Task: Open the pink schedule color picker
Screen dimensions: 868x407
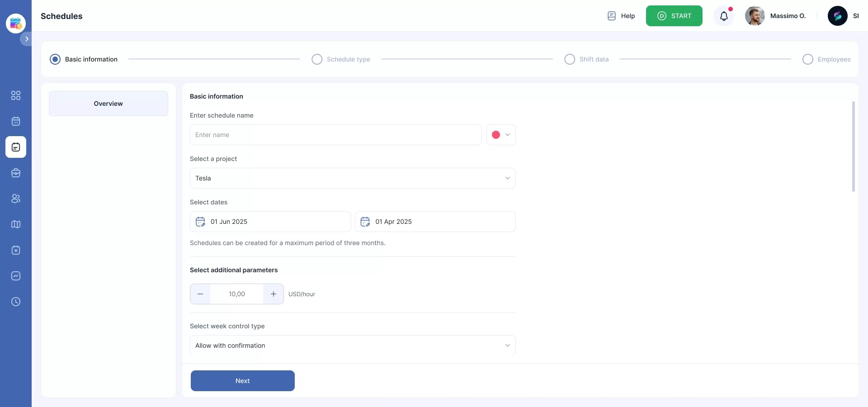Action: [x=501, y=135]
